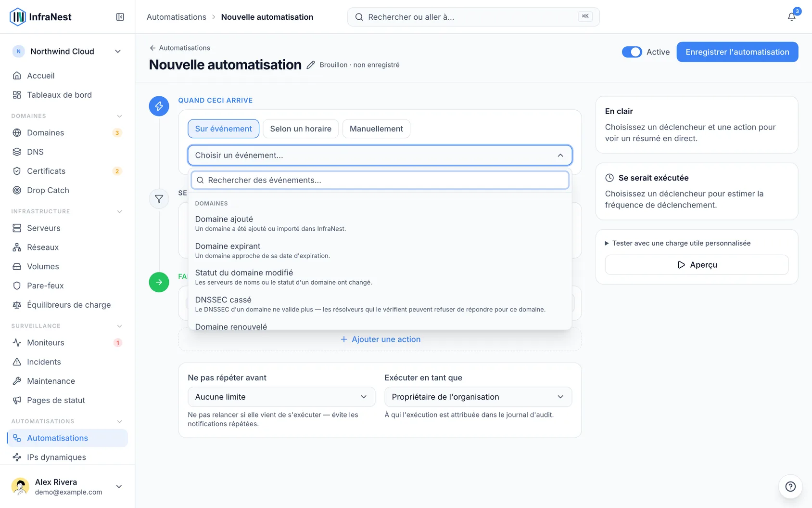
Task: Go to Domaines in the sidebar
Action: click(x=67, y=132)
